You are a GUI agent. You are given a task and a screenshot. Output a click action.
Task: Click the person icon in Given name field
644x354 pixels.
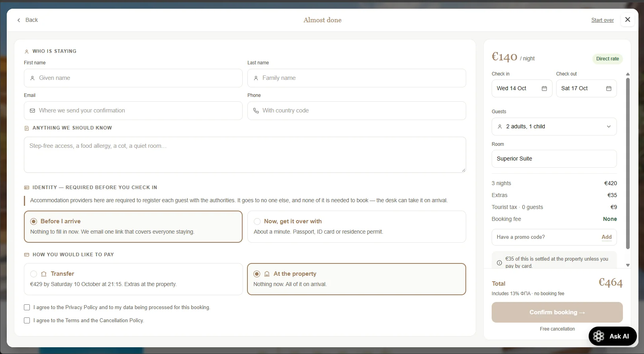click(33, 78)
